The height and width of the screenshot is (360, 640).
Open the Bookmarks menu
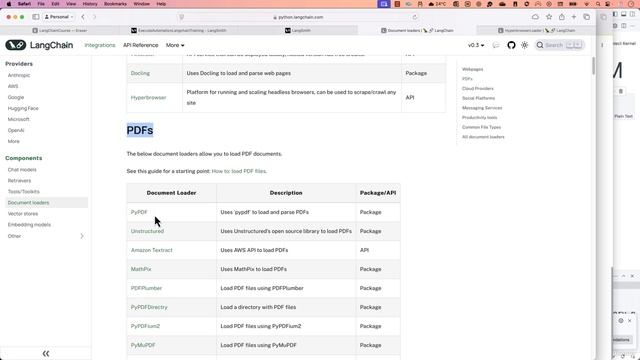point(116,4)
